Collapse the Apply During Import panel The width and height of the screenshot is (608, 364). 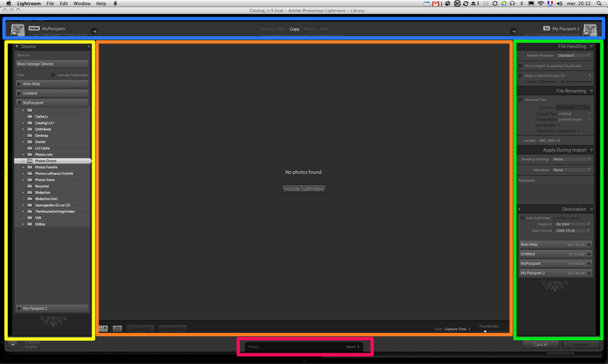point(591,150)
